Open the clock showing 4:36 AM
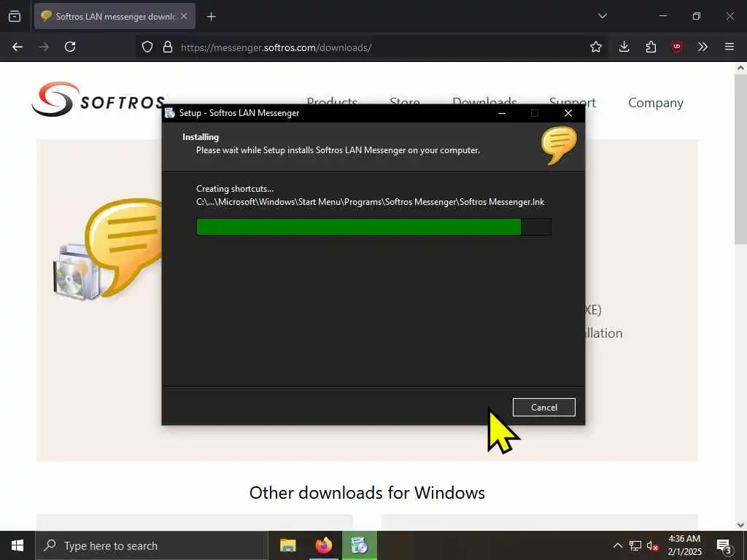Screen dimensions: 747x560 pyautogui.click(x=684, y=545)
